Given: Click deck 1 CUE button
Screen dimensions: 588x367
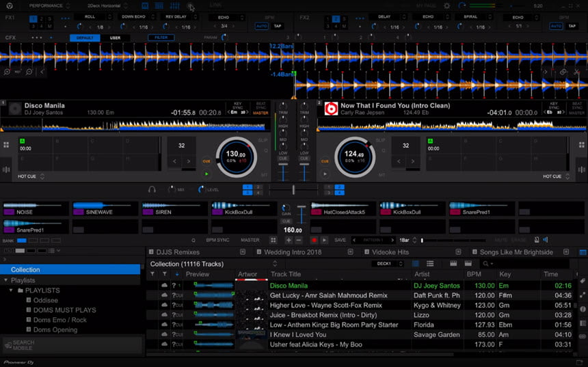Looking at the screenshot, I should point(206,161).
